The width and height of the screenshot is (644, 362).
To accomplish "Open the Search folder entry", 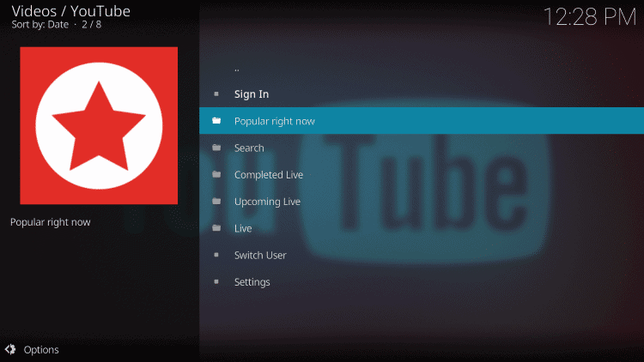I will (422, 148).
